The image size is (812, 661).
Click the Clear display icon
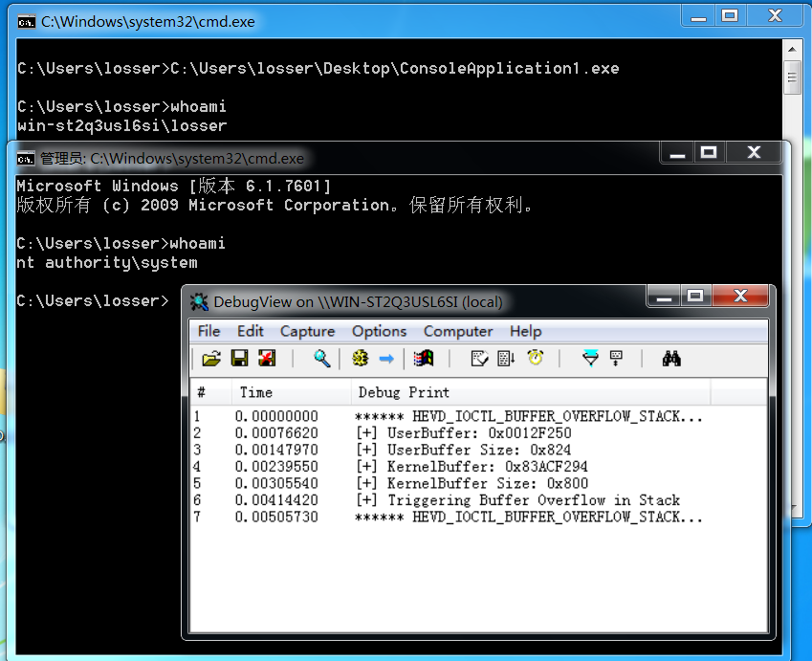point(267,359)
